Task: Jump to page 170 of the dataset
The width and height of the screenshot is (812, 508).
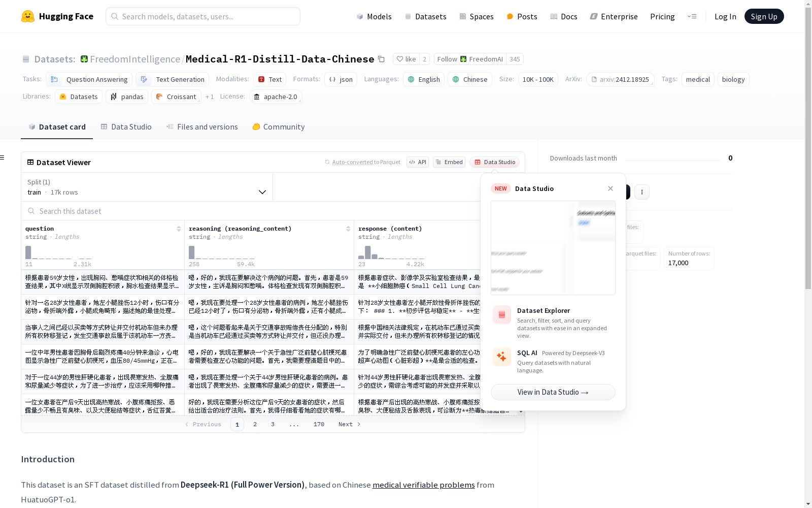Action: 319,424
